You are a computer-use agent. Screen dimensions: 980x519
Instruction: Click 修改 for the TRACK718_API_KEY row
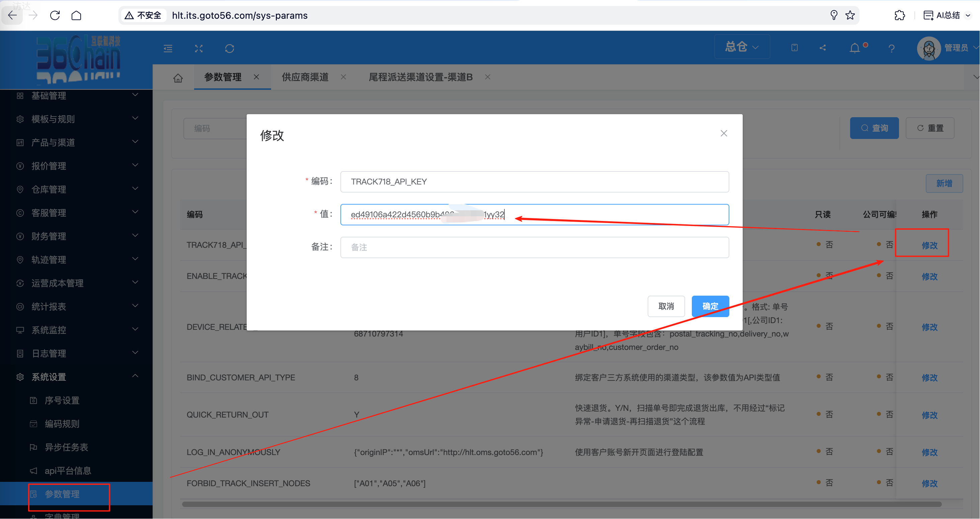(x=929, y=245)
